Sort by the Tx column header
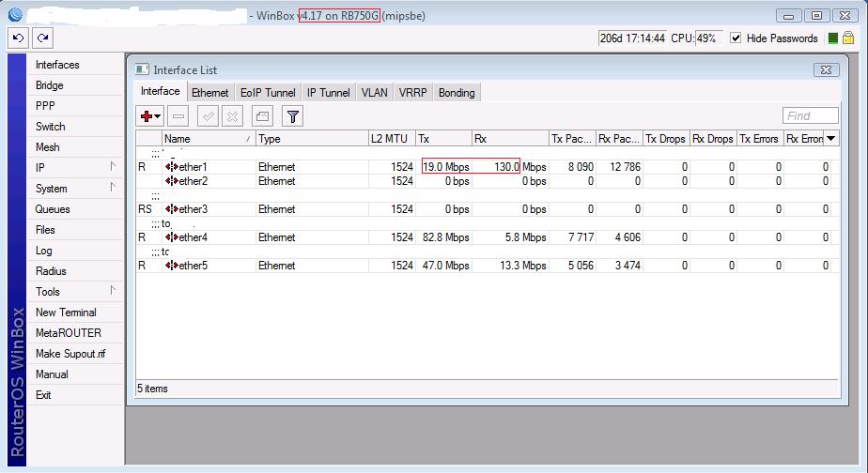This screenshot has width=868, height=473. point(443,138)
